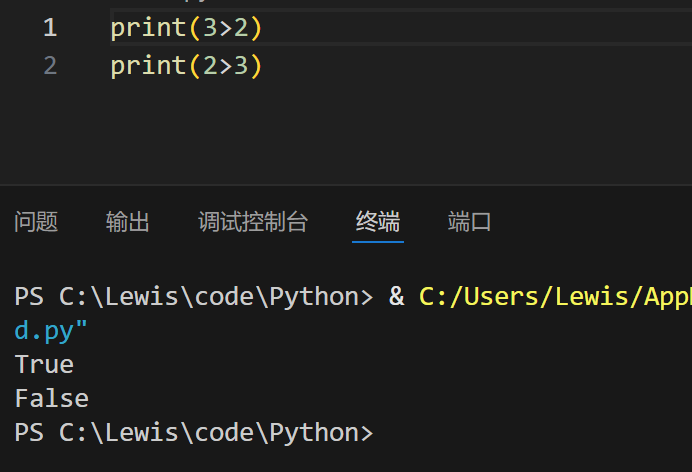
Task: Switch to the 问题 (Problems) tab
Action: coord(36,222)
